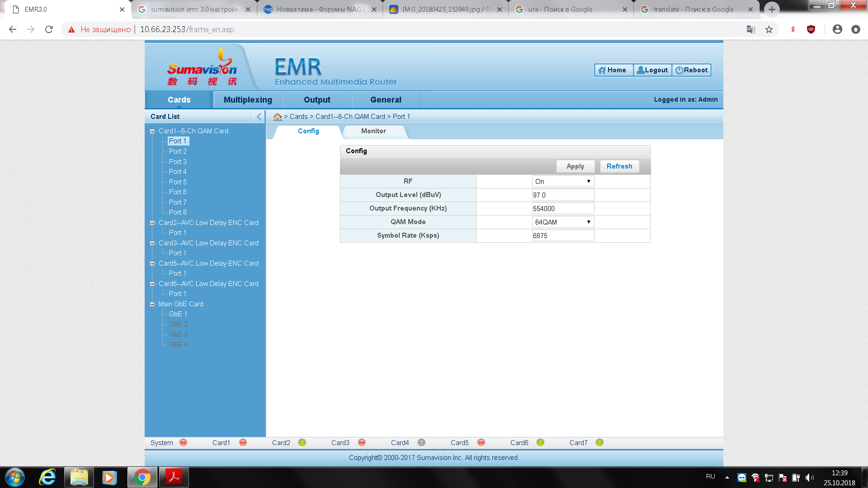Click the address bar URL
This screenshot has width=868, height=488.
coord(187,29)
